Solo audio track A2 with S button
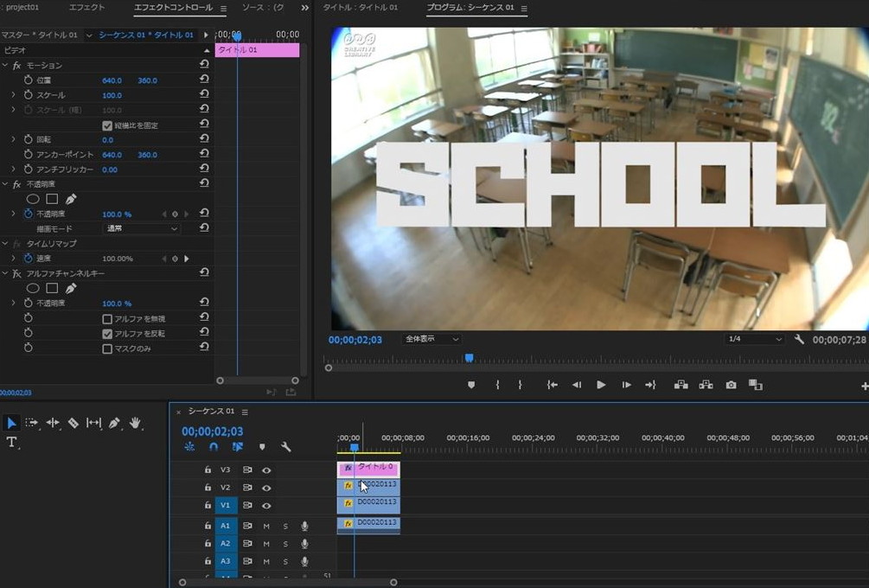The image size is (869, 588). click(x=285, y=544)
